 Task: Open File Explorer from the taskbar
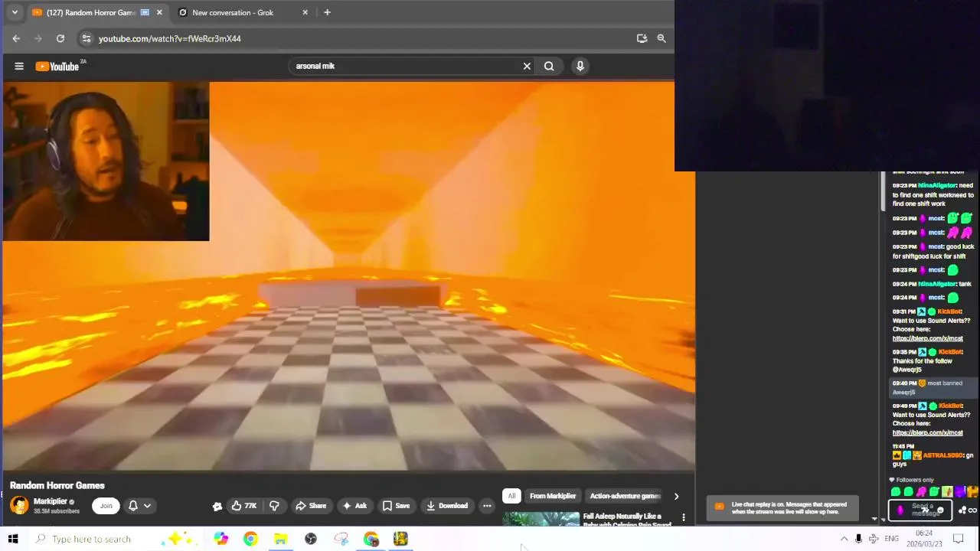click(280, 539)
